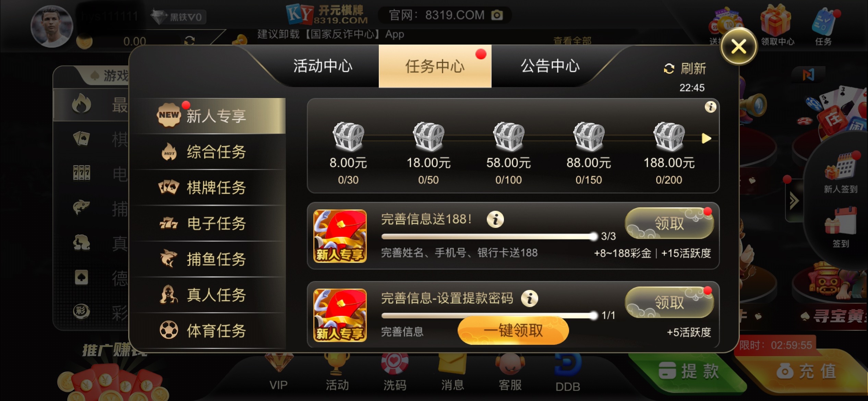
Task: Click the info icon beside 完善信息送188!
Action: click(x=495, y=219)
